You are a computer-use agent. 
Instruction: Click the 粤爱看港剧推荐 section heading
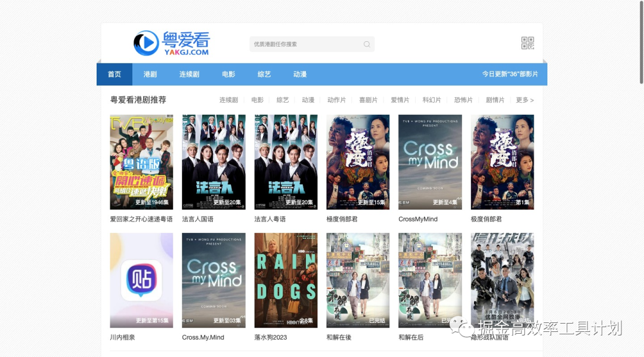138,100
